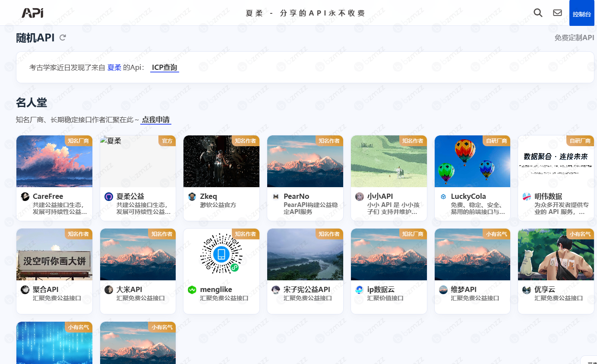The height and width of the screenshot is (364, 597).
Task: Click the Zkeq card title
Action: point(208,196)
